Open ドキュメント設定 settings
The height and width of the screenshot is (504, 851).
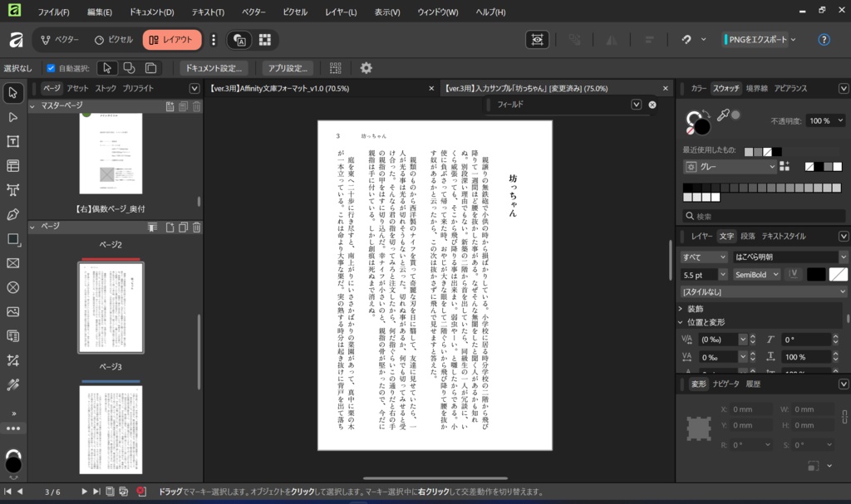click(x=214, y=69)
